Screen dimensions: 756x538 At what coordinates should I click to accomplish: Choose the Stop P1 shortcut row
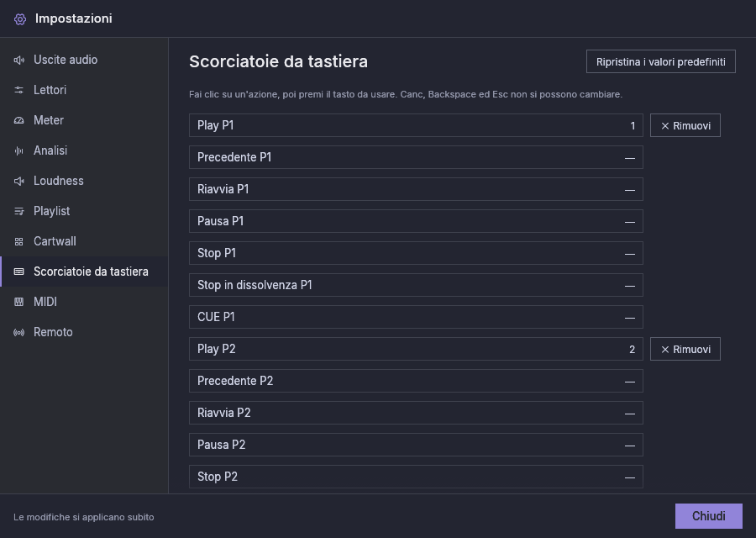pyautogui.click(x=416, y=253)
